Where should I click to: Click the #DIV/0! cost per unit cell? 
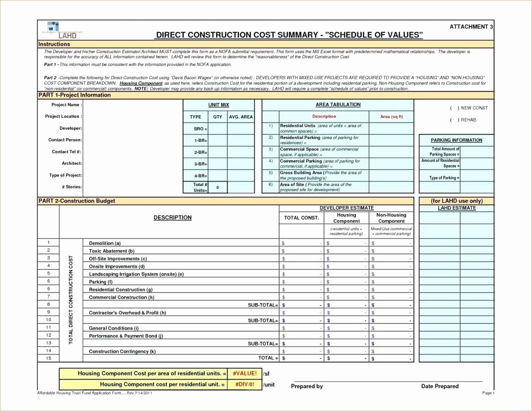click(x=245, y=384)
